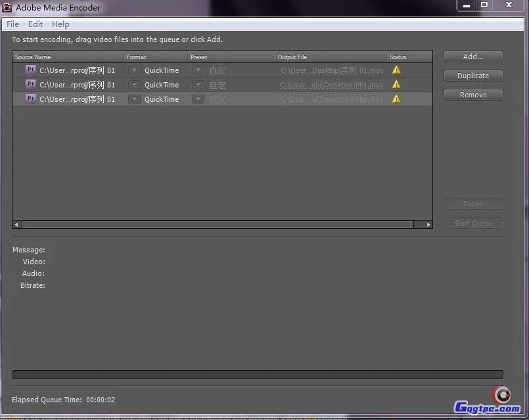Open the format dropdown for the 8888.mov job

tap(134, 99)
